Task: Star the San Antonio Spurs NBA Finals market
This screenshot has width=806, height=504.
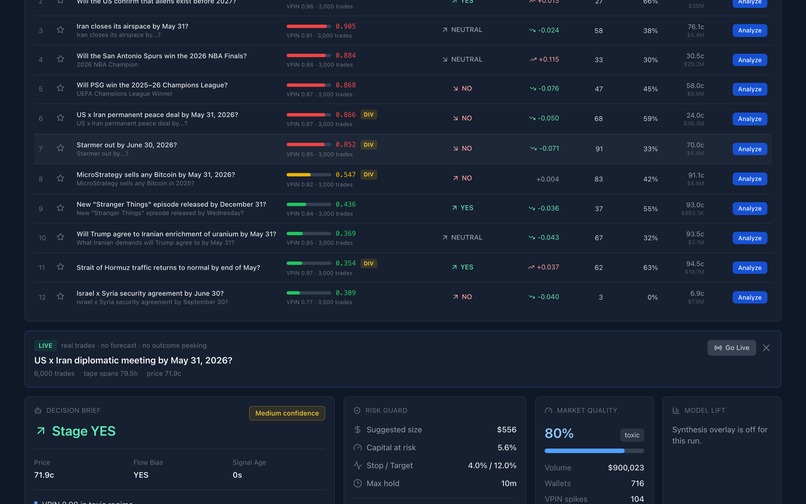Action: coord(61,59)
